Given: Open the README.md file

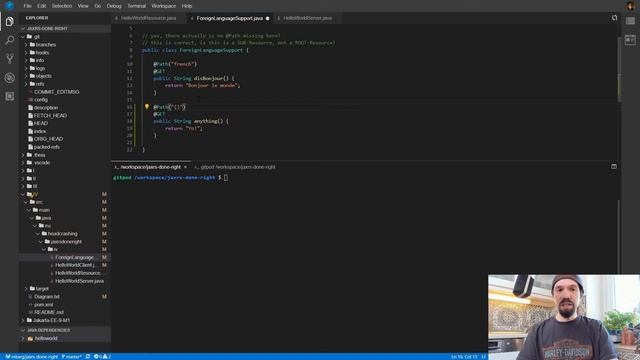Looking at the screenshot, I should tap(48, 312).
